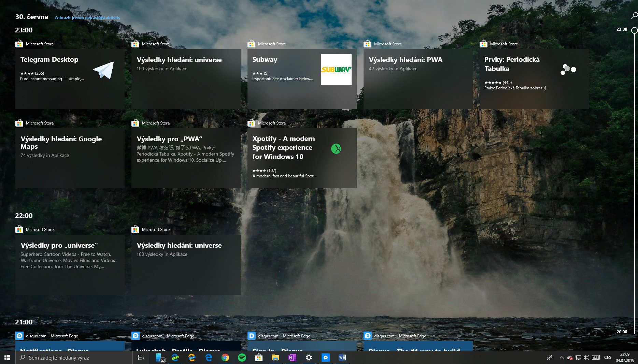
Task: Click '74 výsledky in Aplikace' text
Action: click(x=45, y=155)
